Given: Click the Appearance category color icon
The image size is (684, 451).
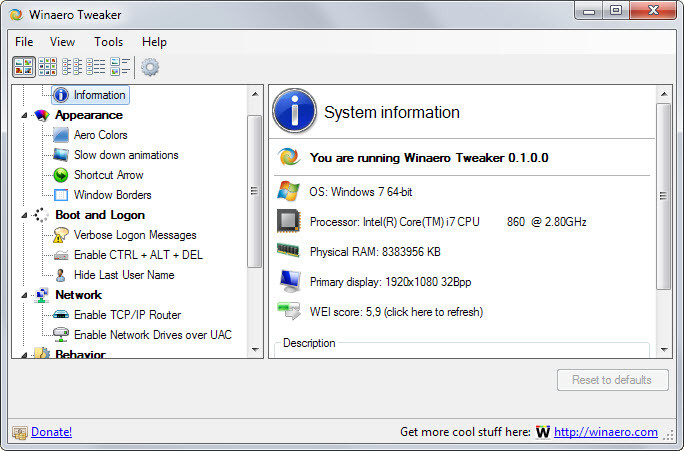Looking at the screenshot, I should tap(42, 115).
